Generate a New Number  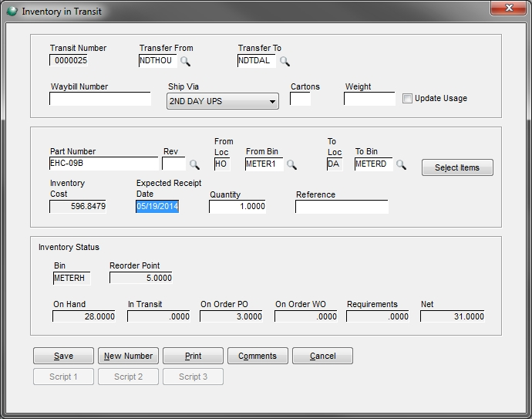128,356
